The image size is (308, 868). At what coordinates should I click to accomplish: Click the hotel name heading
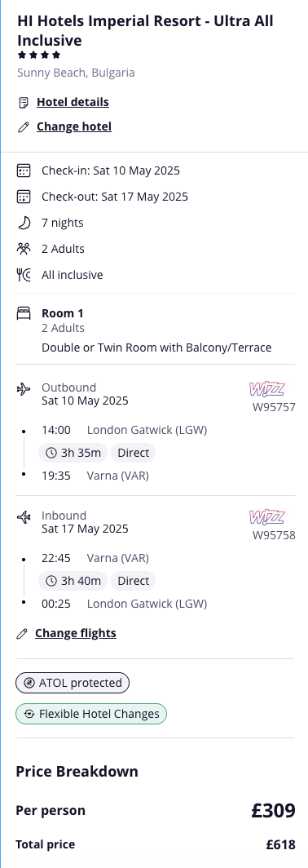[145, 30]
